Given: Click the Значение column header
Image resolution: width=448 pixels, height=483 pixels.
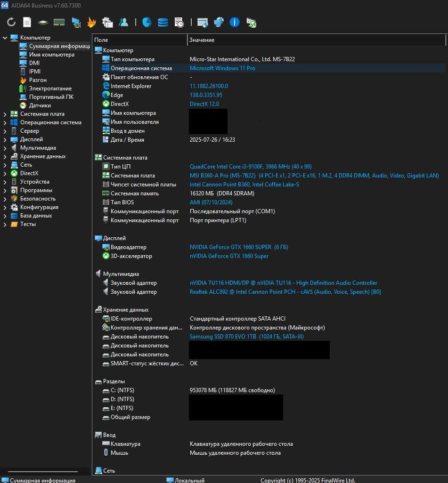Looking at the screenshot, I should coord(317,40).
